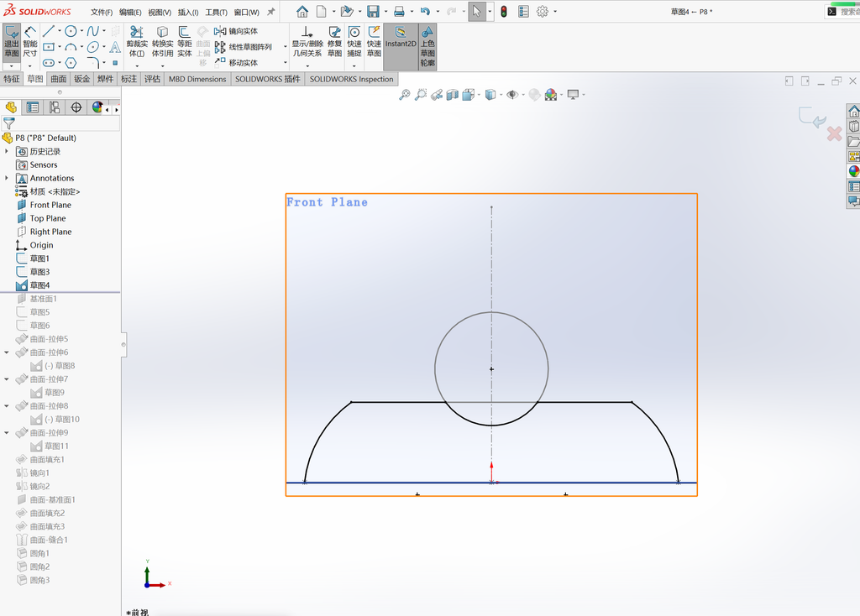The image size is (860, 616).
Task: Select the Smart Dimension (智能尺寸) tool
Action: tap(30, 42)
